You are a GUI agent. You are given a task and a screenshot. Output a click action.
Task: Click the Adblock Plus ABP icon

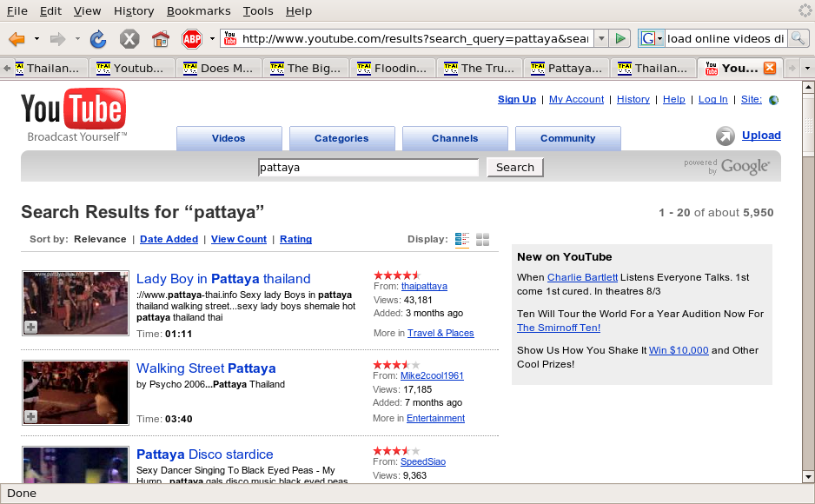pos(192,39)
